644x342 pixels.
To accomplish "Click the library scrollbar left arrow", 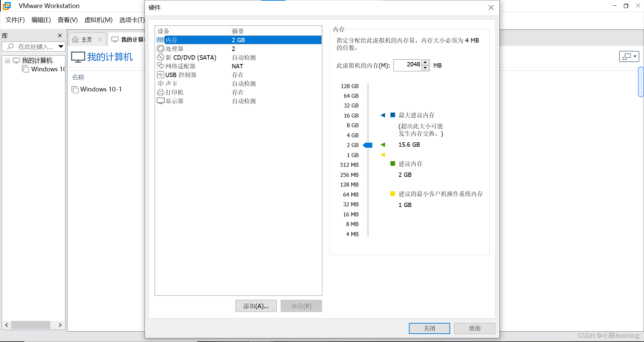I will coord(6,325).
